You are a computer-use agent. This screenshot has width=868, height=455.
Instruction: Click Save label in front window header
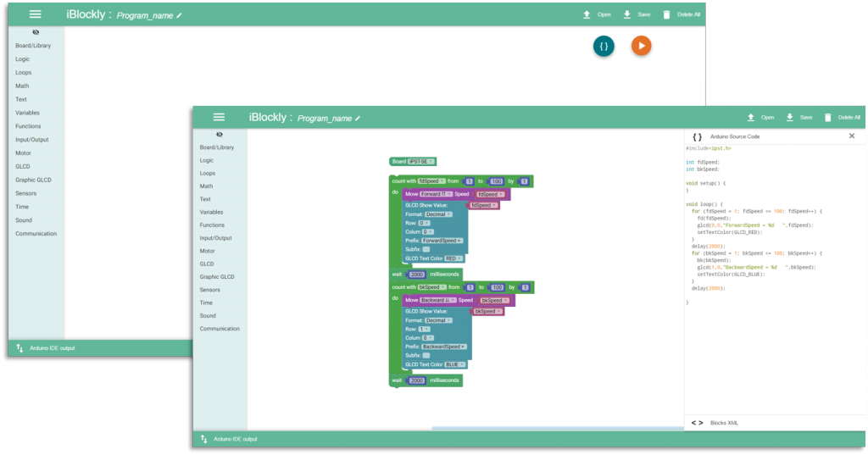click(x=806, y=117)
